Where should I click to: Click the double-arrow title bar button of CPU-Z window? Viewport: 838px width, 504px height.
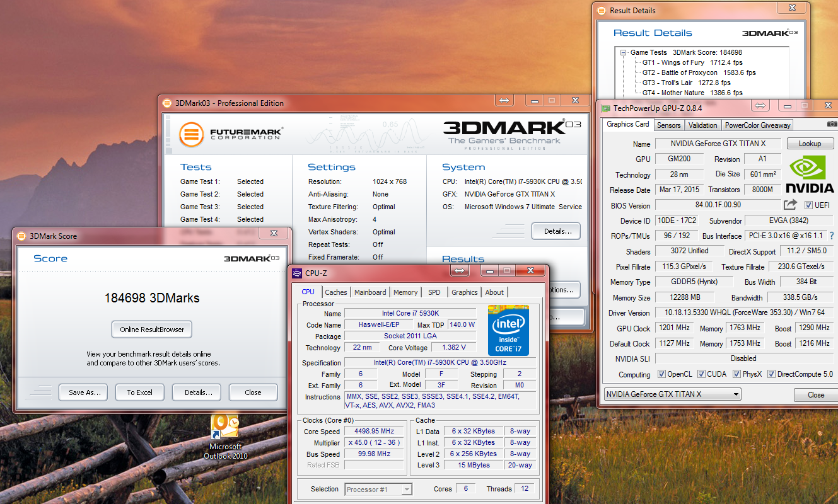(x=460, y=271)
